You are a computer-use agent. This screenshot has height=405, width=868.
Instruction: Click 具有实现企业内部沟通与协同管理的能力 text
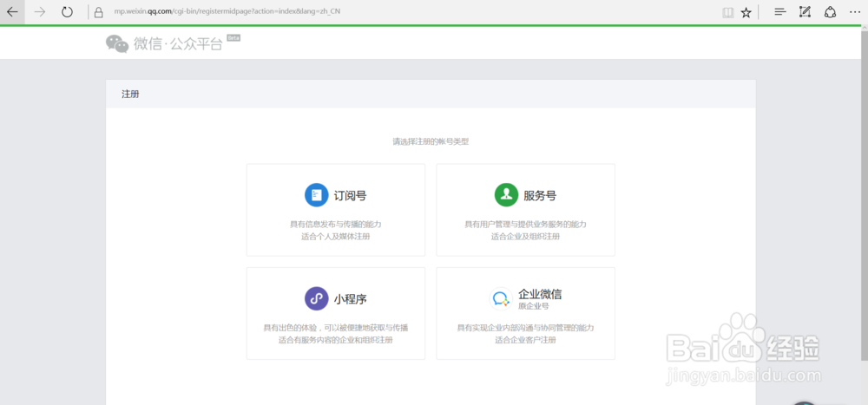coord(525,328)
